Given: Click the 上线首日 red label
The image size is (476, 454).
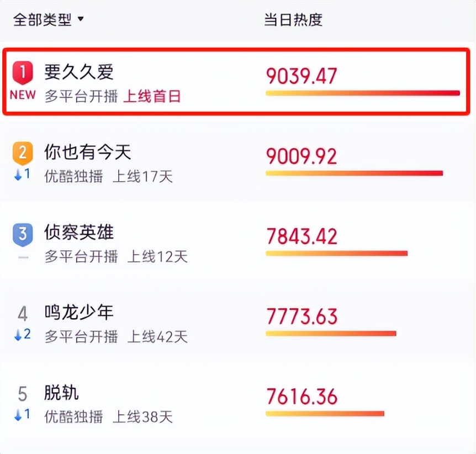Looking at the screenshot, I should pyautogui.click(x=152, y=96).
